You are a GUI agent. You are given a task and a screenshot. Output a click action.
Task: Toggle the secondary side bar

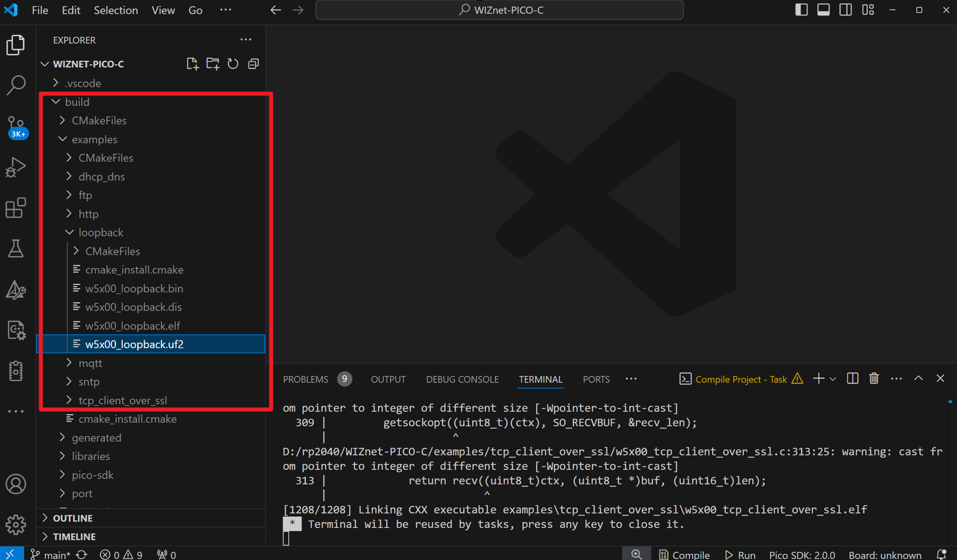[846, 10]
